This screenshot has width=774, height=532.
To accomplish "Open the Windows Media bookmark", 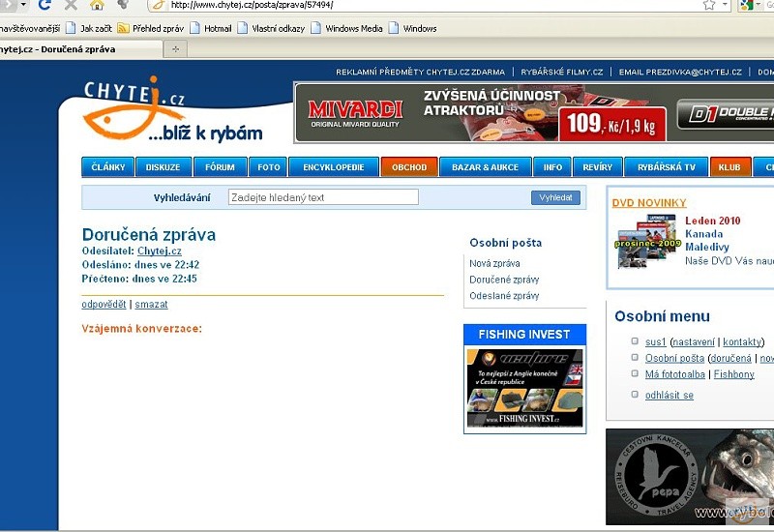I will (x=347, y=28).
